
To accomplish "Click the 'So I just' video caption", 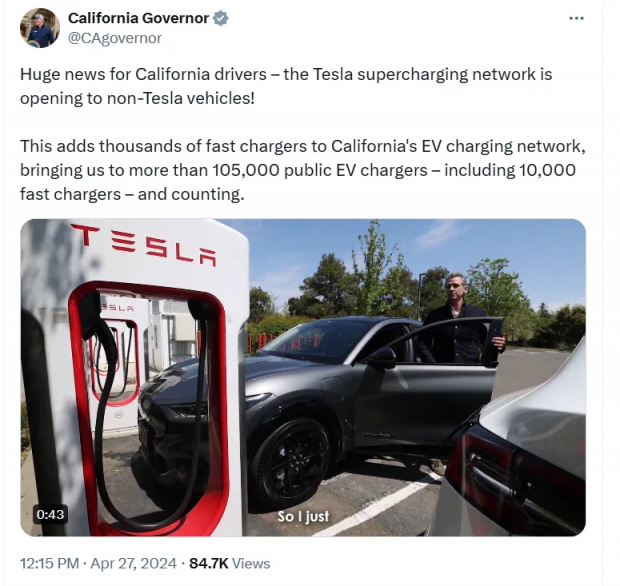I will 303,516.
